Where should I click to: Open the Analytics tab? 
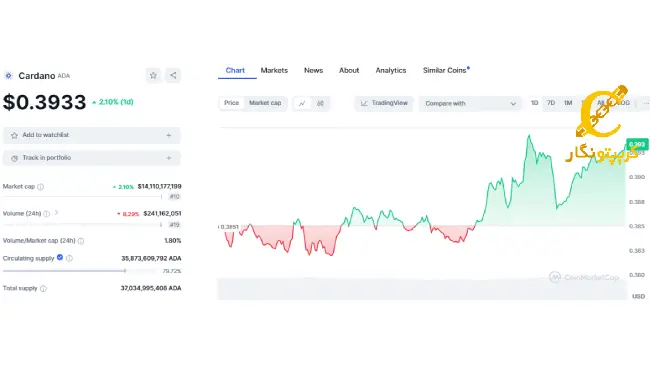[391, 71]
